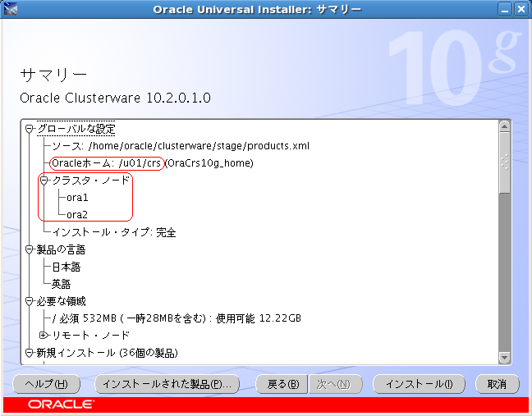The image size is (532, 416).
Task: Select the 製品の言語 label
Action: [x=61, y=250]
